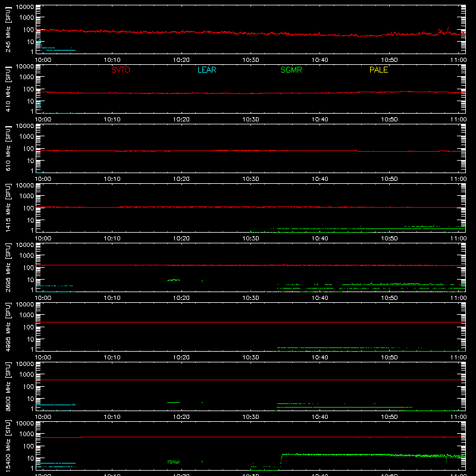
Task: Select the '15400 MHz [SFU]' axis label
Action: coord(8,446)
